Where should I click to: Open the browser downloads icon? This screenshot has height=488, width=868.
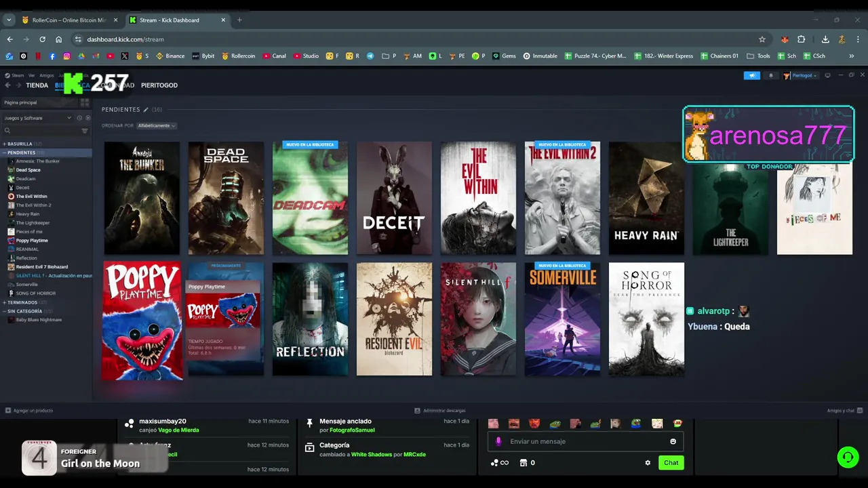tap(825, 39)
